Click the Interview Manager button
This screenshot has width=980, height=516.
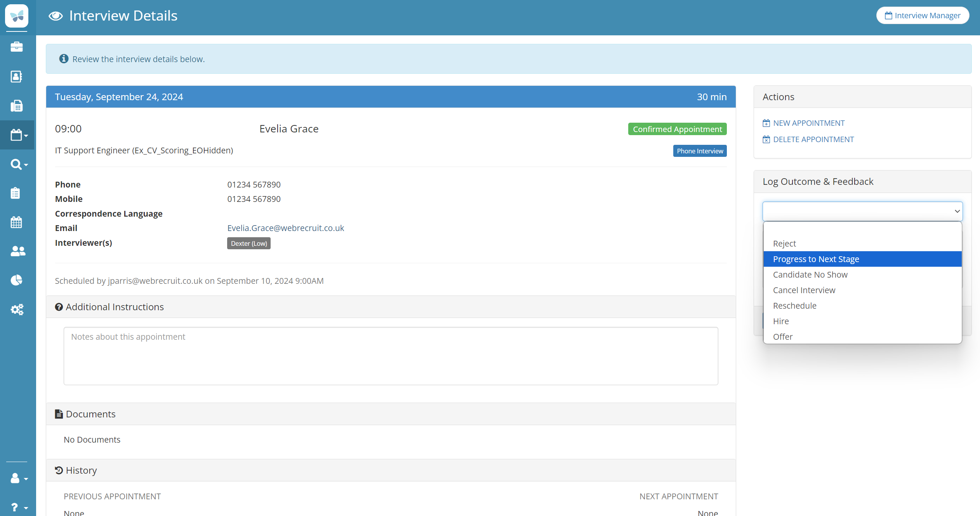[x=923, y=16]
